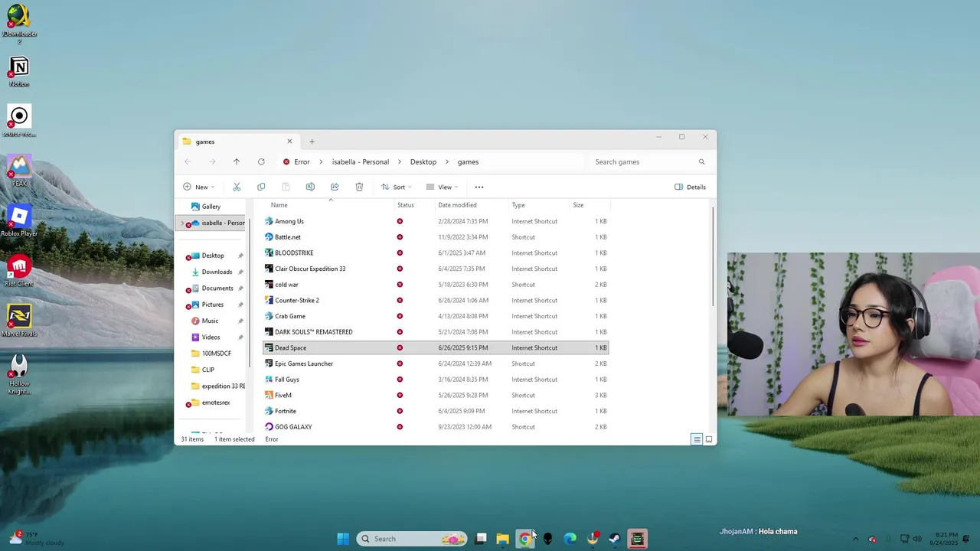Click the file list vertical scrollbar
This screenshot has width=980, height=551.
click(714, 256)
